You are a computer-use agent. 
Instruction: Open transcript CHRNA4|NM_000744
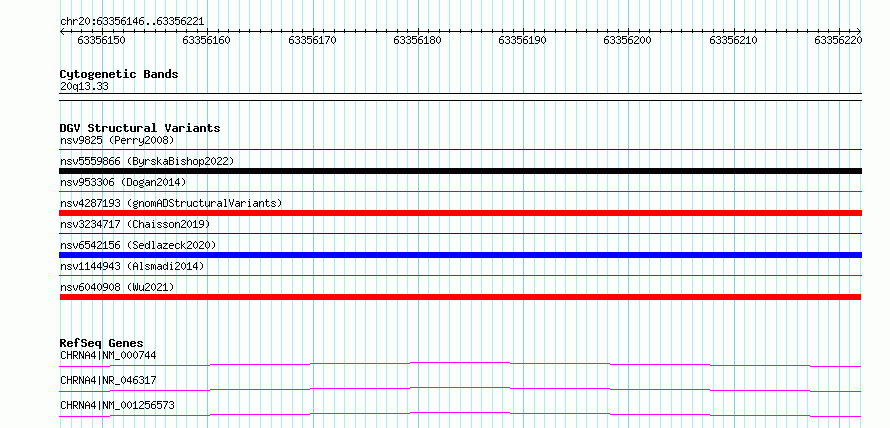pos(108,355)
